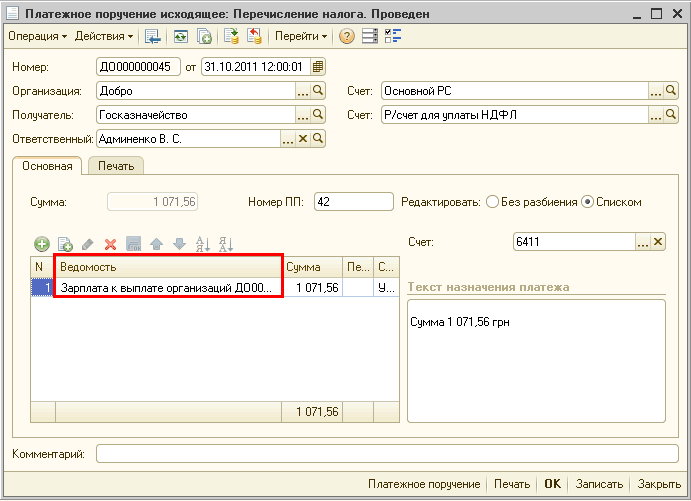The height and width of the screenshot is (501, 691).
Task: Select the Списком radio button
Action: [x=587, y=202]
